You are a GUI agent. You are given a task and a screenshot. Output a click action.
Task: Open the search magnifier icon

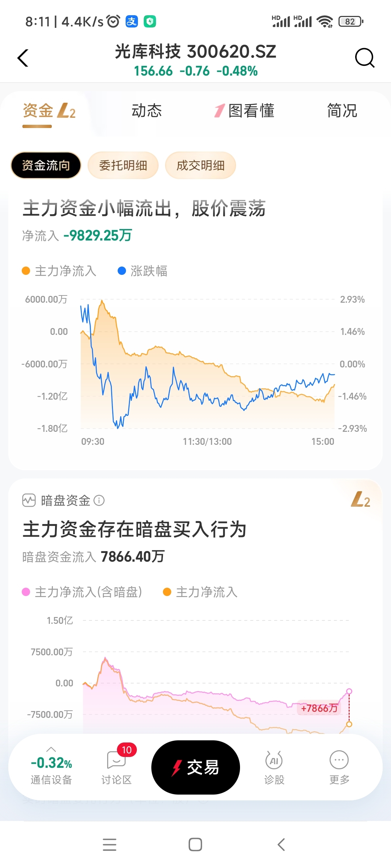(x=365, y=58)
